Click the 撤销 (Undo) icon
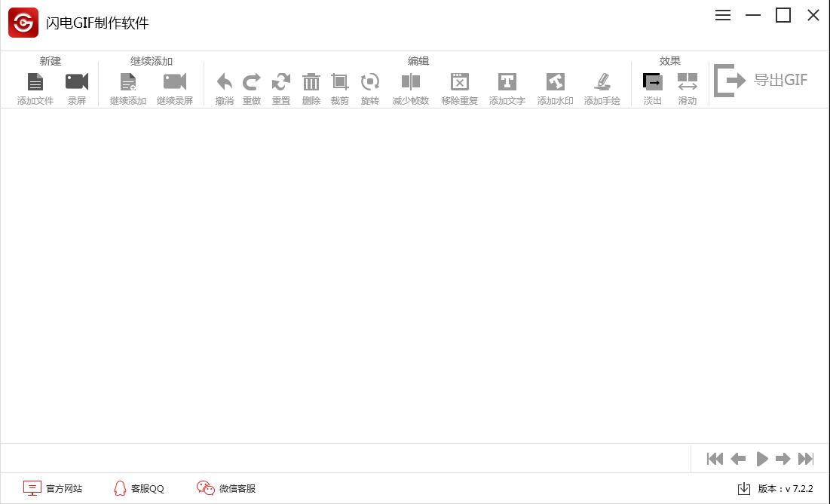 pyautogui.click(x=224, y=85)
